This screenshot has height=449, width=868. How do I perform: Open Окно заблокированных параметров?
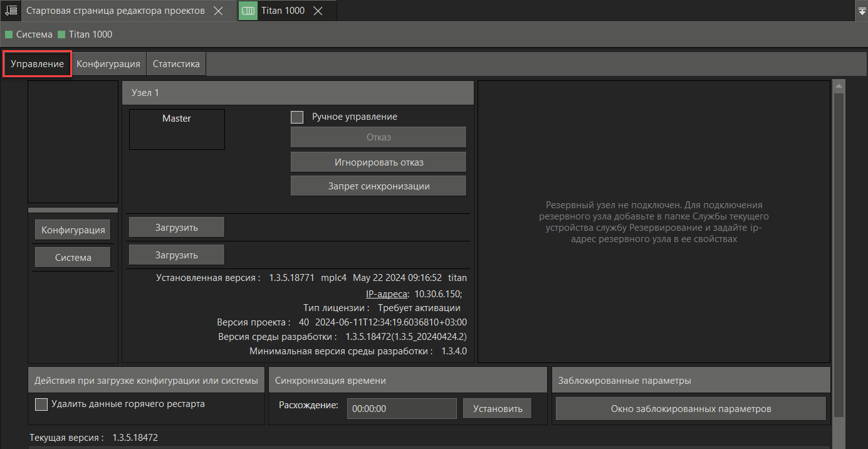[691, 409]
